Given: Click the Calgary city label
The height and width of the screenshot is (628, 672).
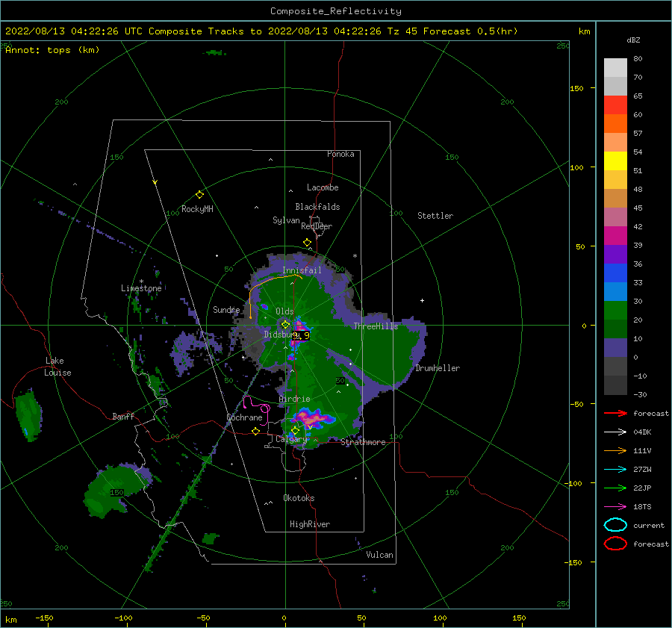Looking at the screenshot, I should click(291, 439).
